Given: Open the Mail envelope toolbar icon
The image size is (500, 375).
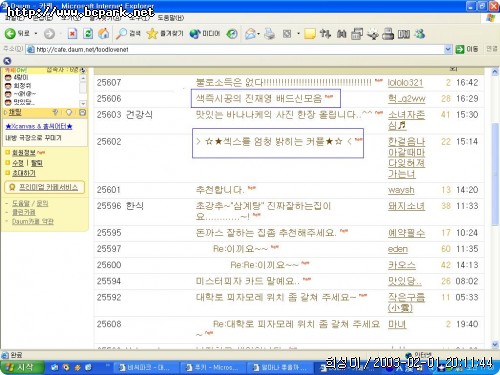Looking at the screenshot, I should pos(250,34).
